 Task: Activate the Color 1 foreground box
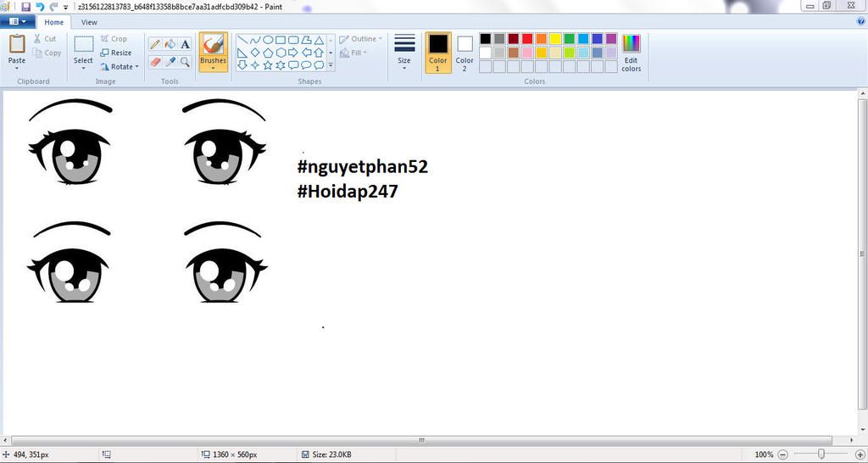coord(438,52)
